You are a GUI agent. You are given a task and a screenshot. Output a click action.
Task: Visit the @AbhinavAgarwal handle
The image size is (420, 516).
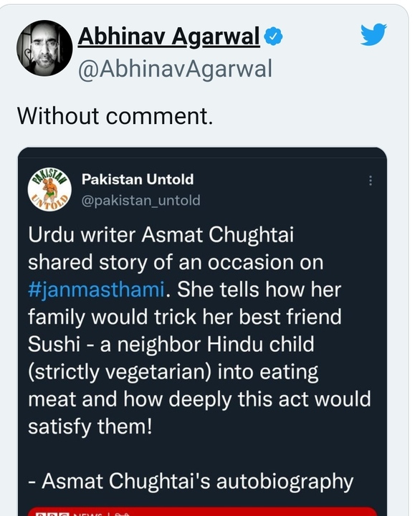coord(175,69)
